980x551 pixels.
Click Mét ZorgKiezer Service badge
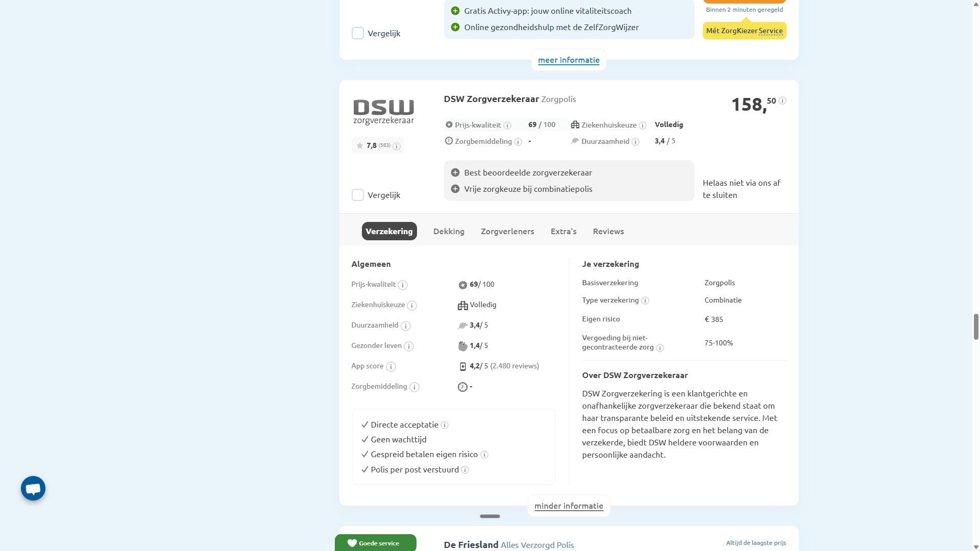[744, 31]
